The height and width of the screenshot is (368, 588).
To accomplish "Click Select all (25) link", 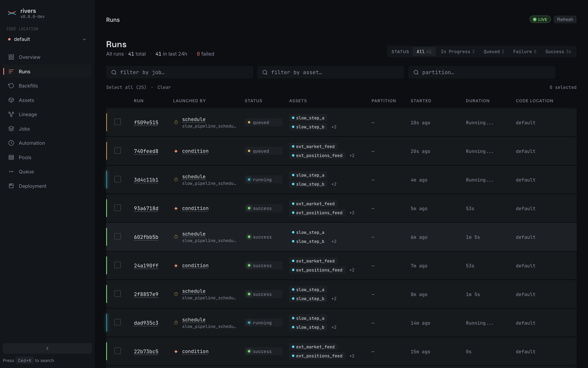I will pyautogui.click(x=126, y=87).
